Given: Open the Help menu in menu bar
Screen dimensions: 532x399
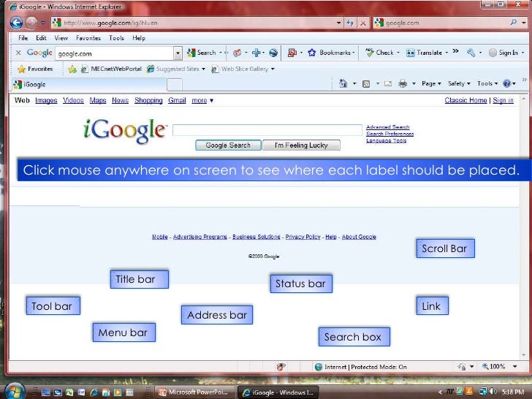Looking at the screenshot, I should pyautogui.click(x=139, y=38).
